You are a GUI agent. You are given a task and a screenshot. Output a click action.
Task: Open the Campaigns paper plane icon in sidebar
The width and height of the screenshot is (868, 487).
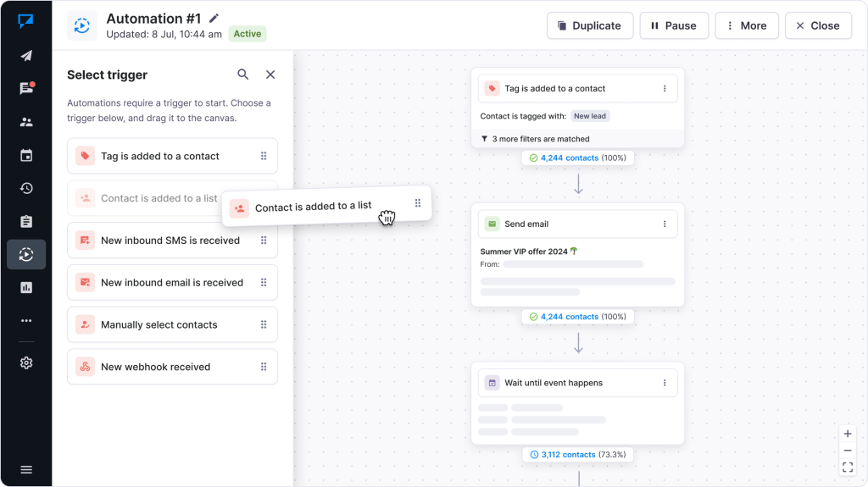click(x=26, y=56)
